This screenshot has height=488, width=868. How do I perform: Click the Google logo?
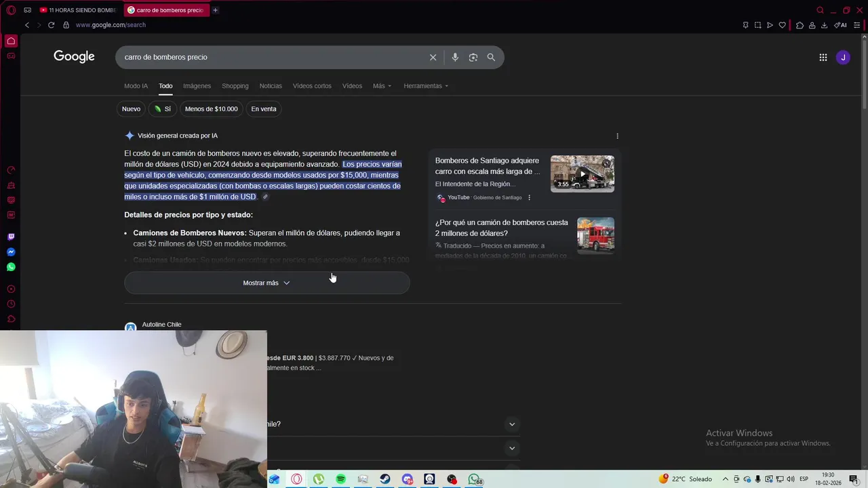[x=74, y=57]
